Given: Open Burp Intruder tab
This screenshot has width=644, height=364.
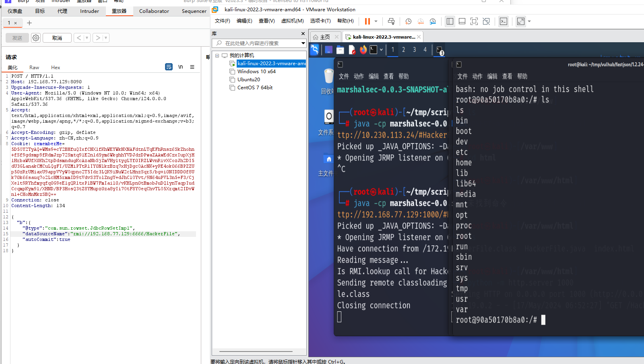Looking at the screenshot, I should pyautogui.click(x=89, y=11).
